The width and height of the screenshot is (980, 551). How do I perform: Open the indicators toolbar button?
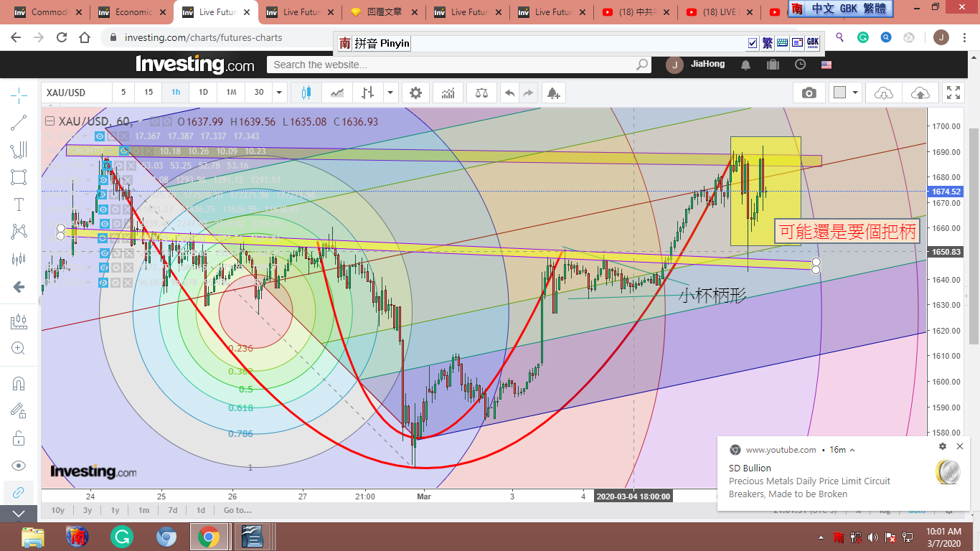coord(448,93)
